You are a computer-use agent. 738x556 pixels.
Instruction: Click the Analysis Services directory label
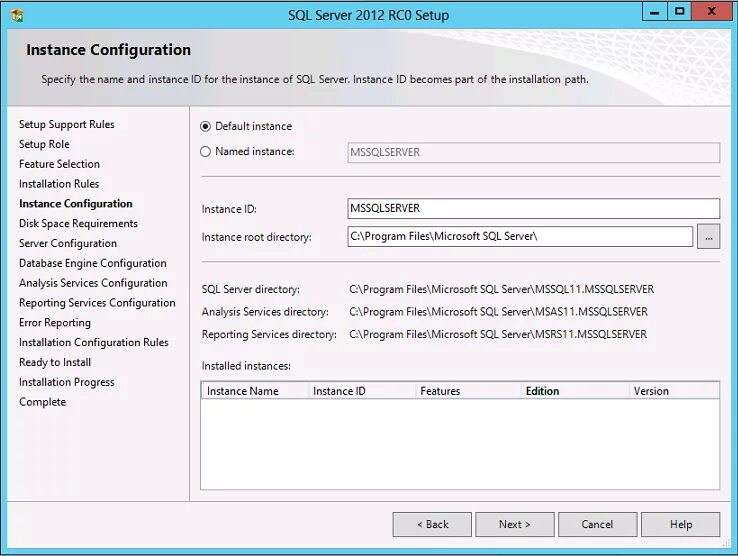click(x=265, y=312)
